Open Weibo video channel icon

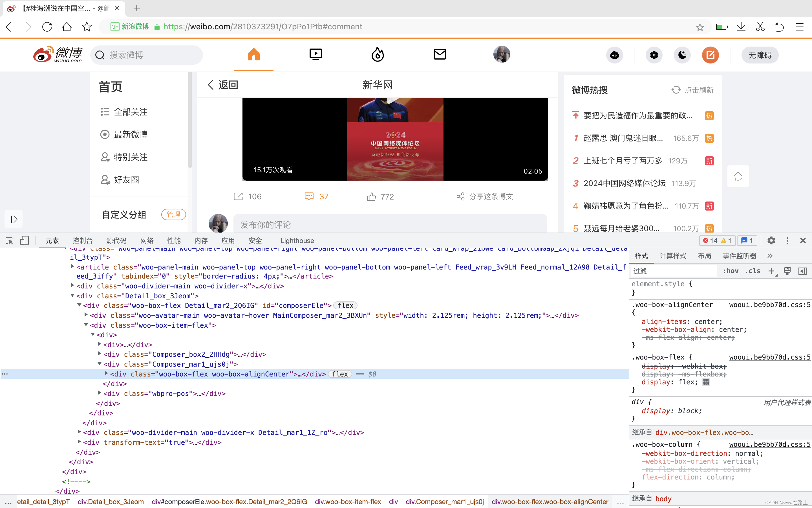pyautogui.click(x=315, y=54)
